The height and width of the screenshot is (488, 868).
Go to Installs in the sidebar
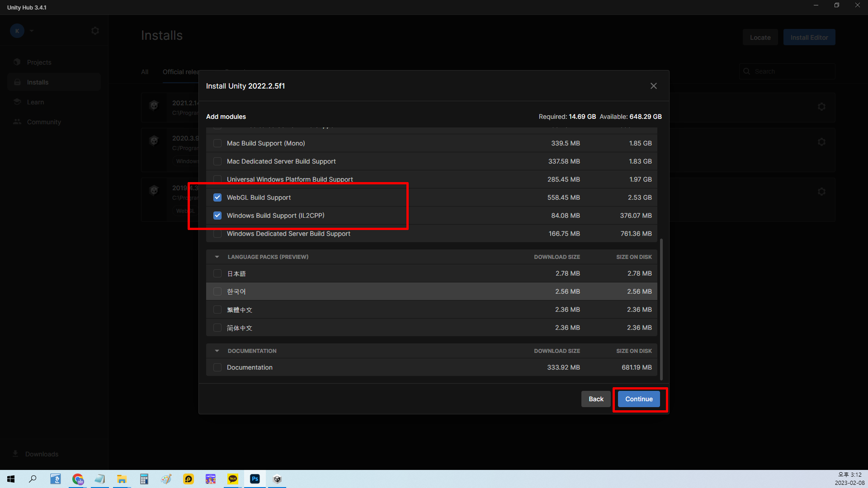pyautogui.click(x=54, y=82)
